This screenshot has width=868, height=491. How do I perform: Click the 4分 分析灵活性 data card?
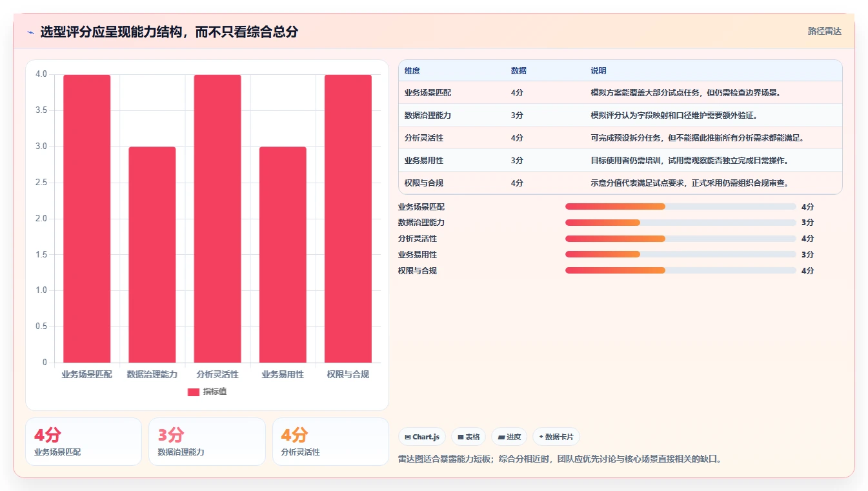pyautogui.click(x=330, y=441)
